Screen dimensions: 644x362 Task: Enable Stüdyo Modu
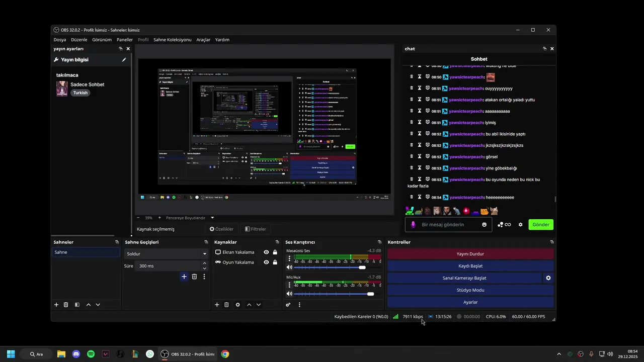[x=470, y=290]
